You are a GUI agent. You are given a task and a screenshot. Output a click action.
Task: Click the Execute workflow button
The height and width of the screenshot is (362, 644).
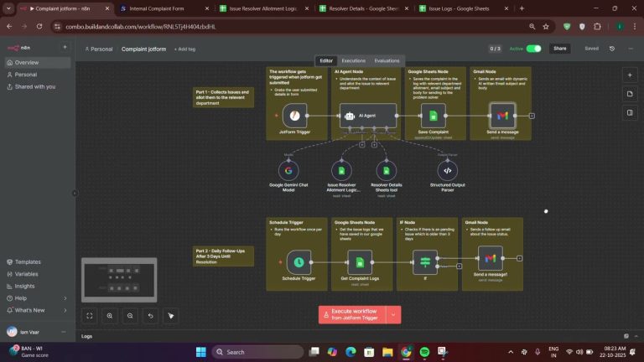tap(352, 315)
